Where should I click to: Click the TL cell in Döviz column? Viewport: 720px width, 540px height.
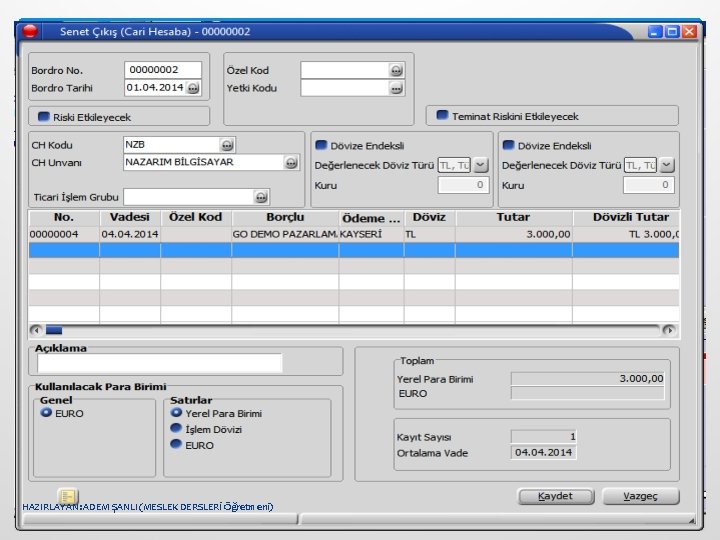pos(429,234)
